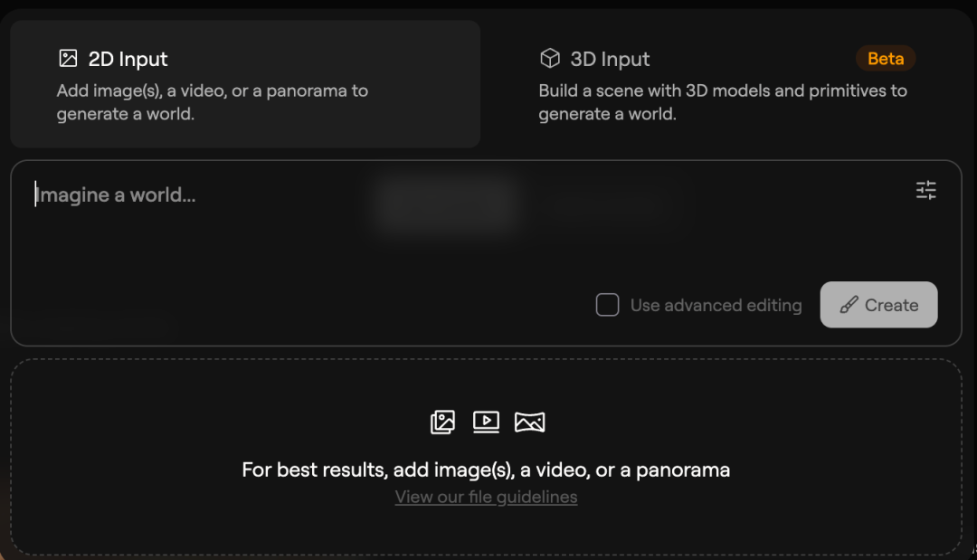The width and height of the screenshot is (977, 560).
Task: Click the "Use advanced editing" label text
Action: coord(716,306)
